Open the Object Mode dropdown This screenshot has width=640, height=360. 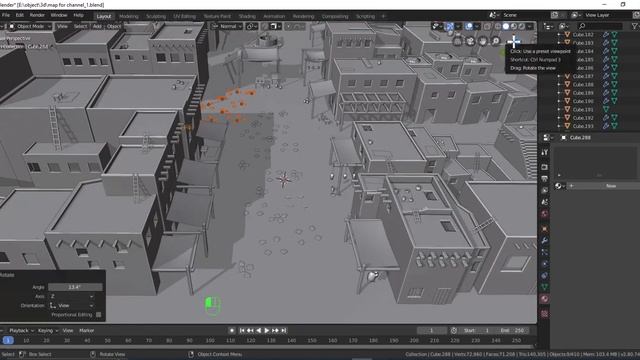(30, 26)
